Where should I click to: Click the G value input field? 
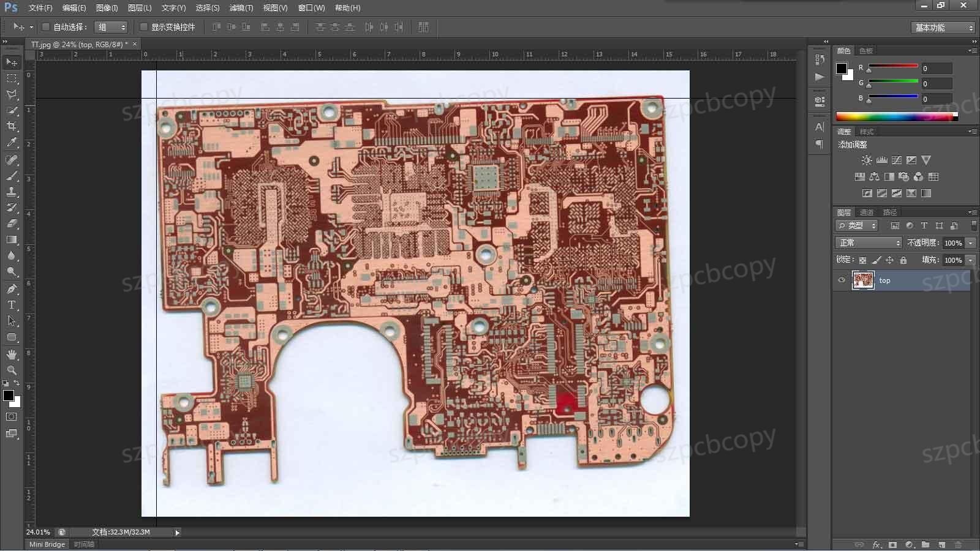point(937,84)
